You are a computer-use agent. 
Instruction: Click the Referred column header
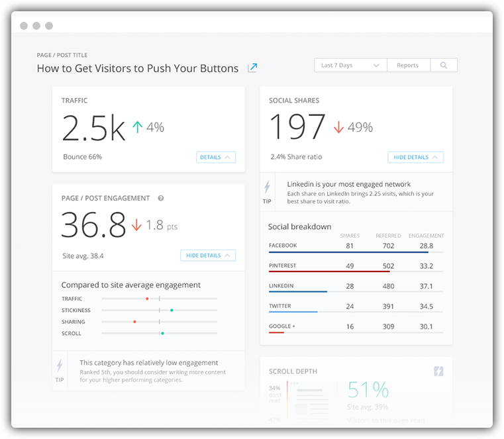(x=388, y=236)
